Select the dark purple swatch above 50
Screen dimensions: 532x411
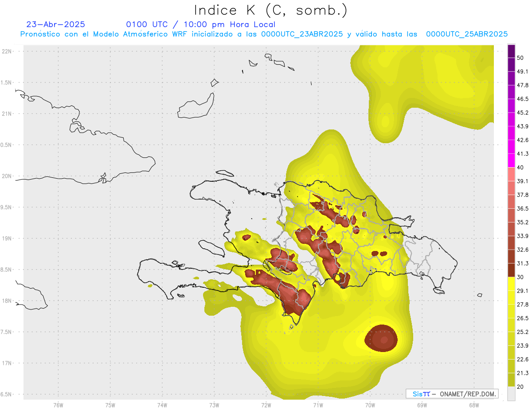click(x=511, y=51)
